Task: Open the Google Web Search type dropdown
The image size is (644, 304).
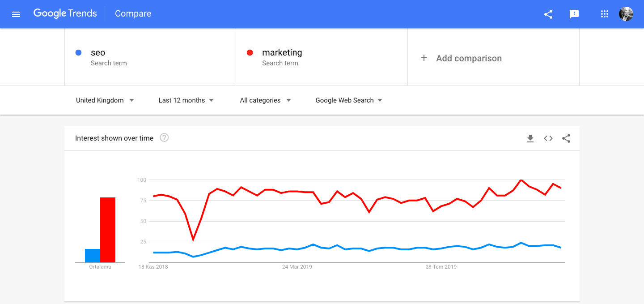Action: click(x=349, y=100)
